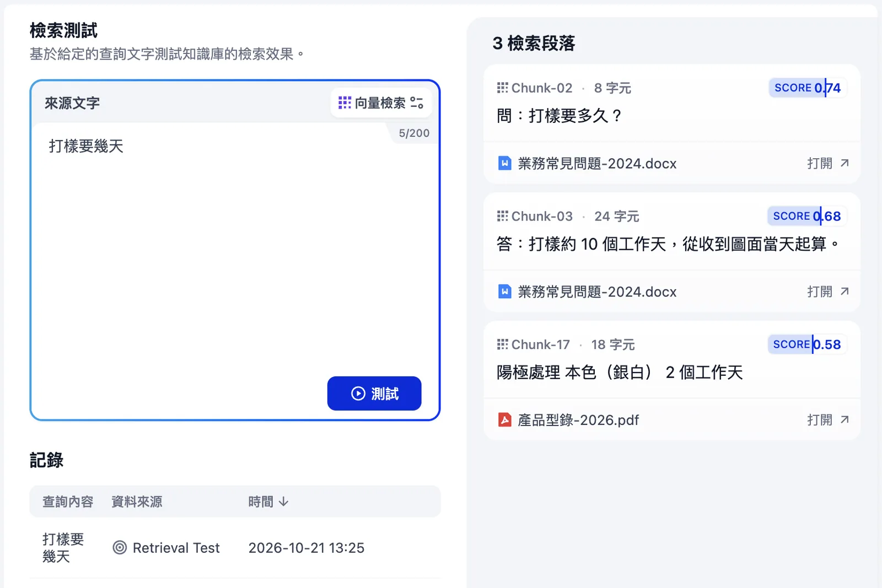The height and width of the screenshot is (588, 882).
Task: Click the 來源文字 label
Action: tap(72, 103)
